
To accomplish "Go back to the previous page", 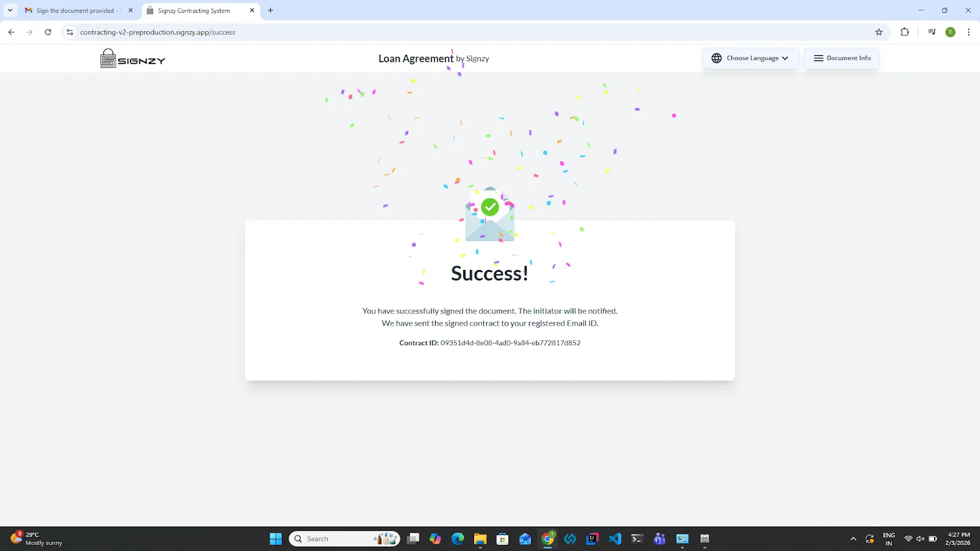I will [x=11, y=32].
